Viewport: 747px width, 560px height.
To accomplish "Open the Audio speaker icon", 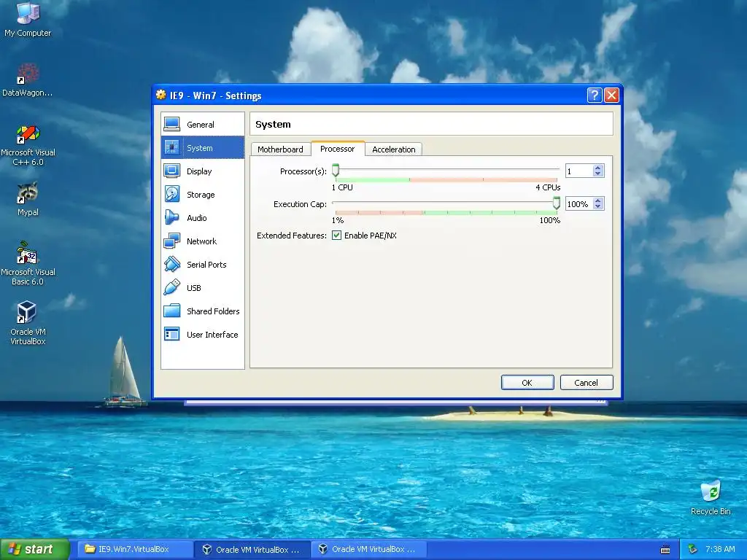I will [171, 217].
